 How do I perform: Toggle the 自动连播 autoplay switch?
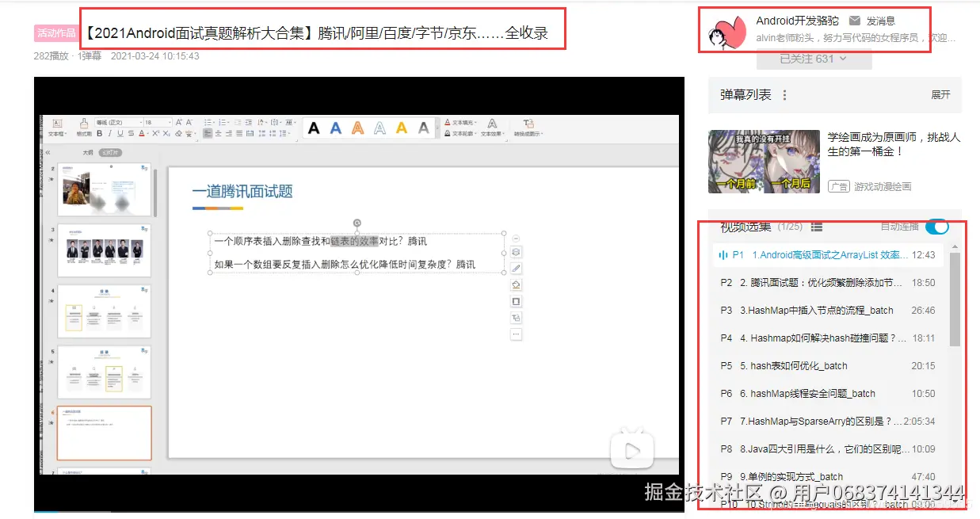click(936, 227)
